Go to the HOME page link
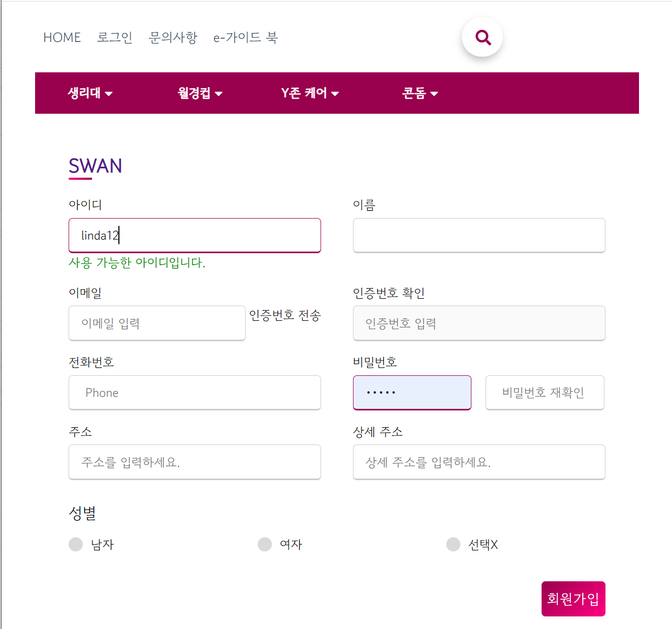The height and width of the screenshot is (629, 672). 62,38
